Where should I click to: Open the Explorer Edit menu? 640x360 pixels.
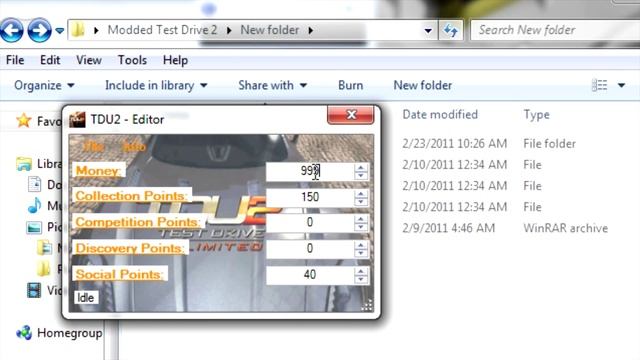(x=50, y=60)
